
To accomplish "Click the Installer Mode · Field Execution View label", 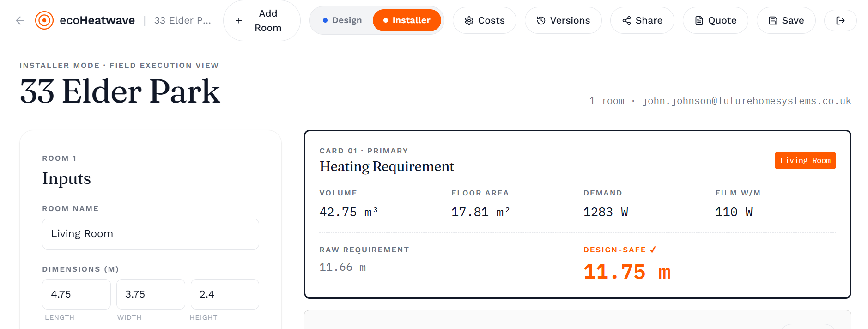I will 119,65.
